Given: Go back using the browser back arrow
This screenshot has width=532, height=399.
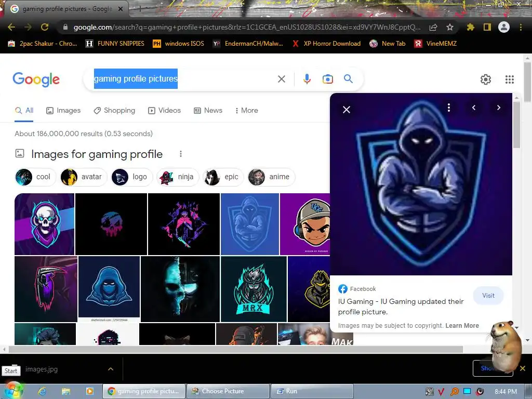Looking at the screenshot, I should tap(11, 27).
